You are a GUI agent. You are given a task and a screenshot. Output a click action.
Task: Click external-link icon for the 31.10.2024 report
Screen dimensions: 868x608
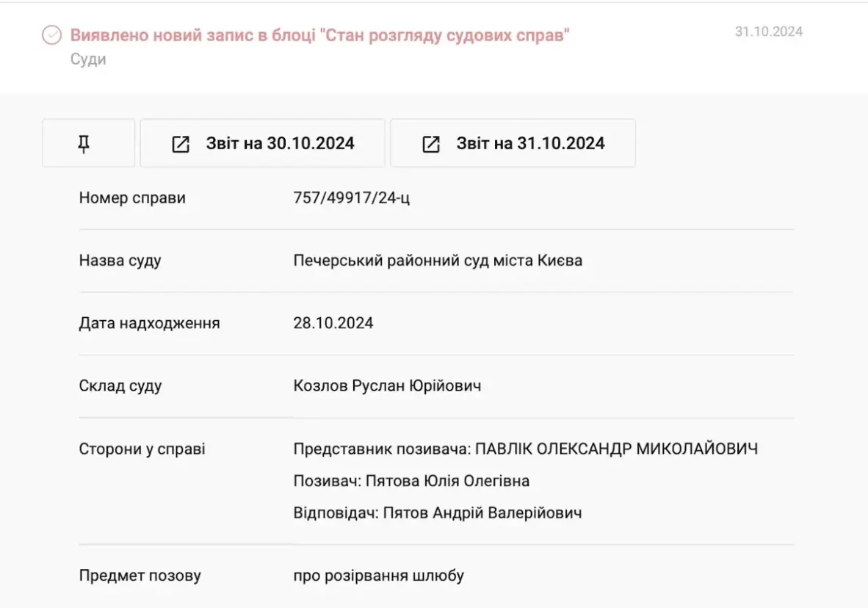431,144
